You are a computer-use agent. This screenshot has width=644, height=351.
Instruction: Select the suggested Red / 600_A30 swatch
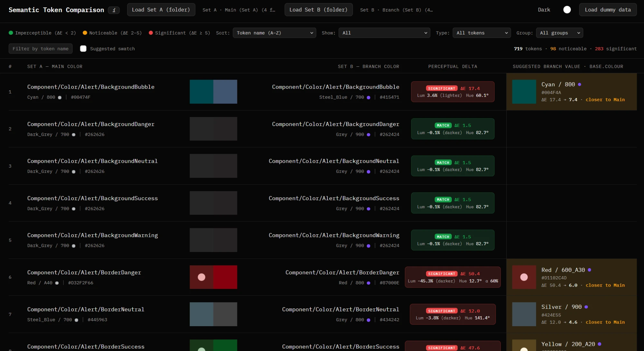click(x=524, y=277)
